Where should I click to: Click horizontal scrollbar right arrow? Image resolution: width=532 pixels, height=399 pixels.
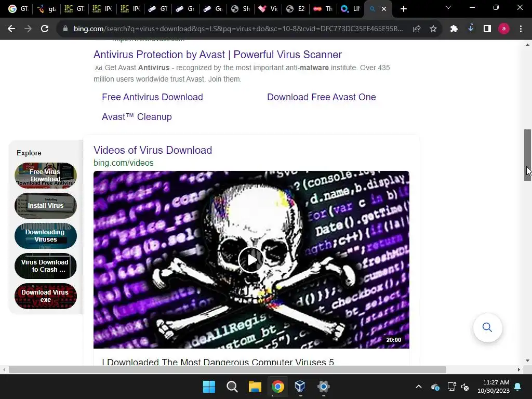(519, 369)
